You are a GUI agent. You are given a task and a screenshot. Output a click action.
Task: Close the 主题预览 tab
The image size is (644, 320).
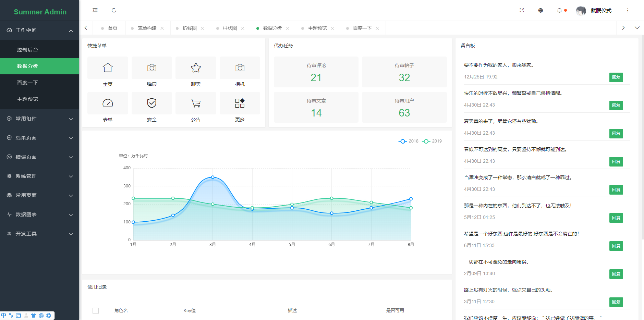(332, 28)
